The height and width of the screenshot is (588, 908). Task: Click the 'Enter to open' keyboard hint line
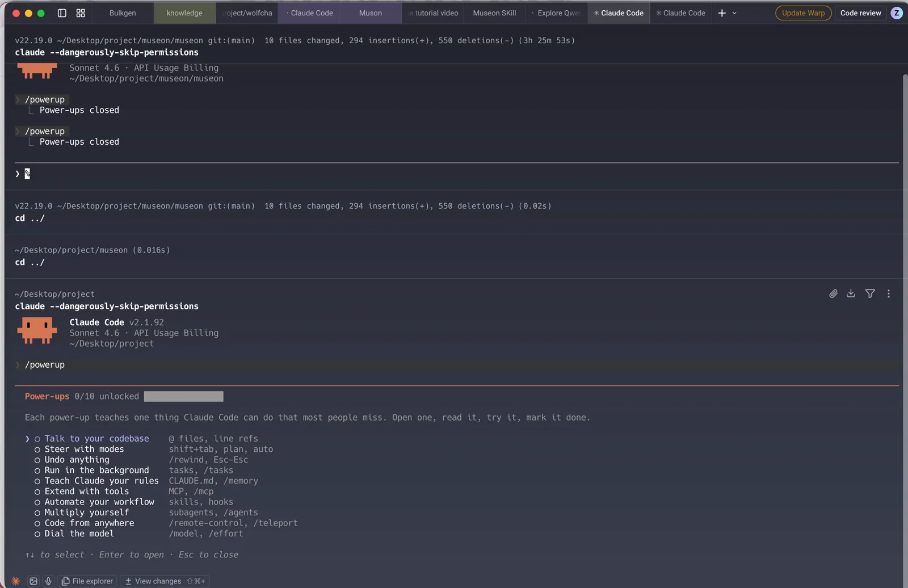[132, 555]
